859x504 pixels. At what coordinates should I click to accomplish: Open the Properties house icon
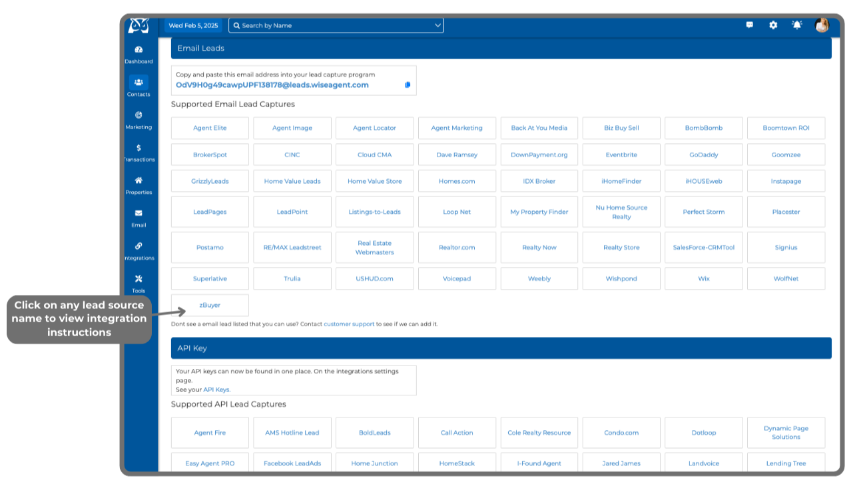[x=139, y=180]
